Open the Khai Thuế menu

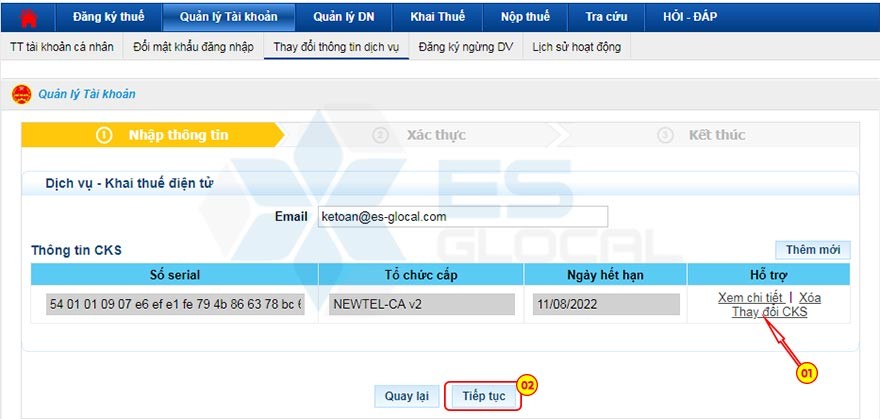click(438, 17)
